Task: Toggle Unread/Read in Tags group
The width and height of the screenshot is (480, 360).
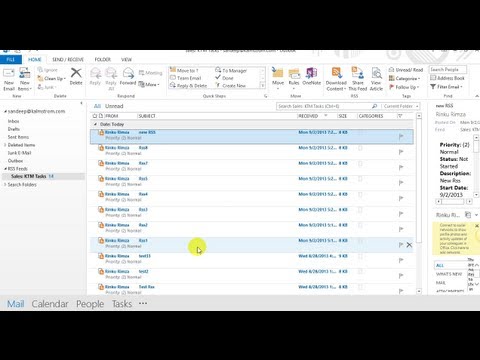Action: (x=406, y=70)
